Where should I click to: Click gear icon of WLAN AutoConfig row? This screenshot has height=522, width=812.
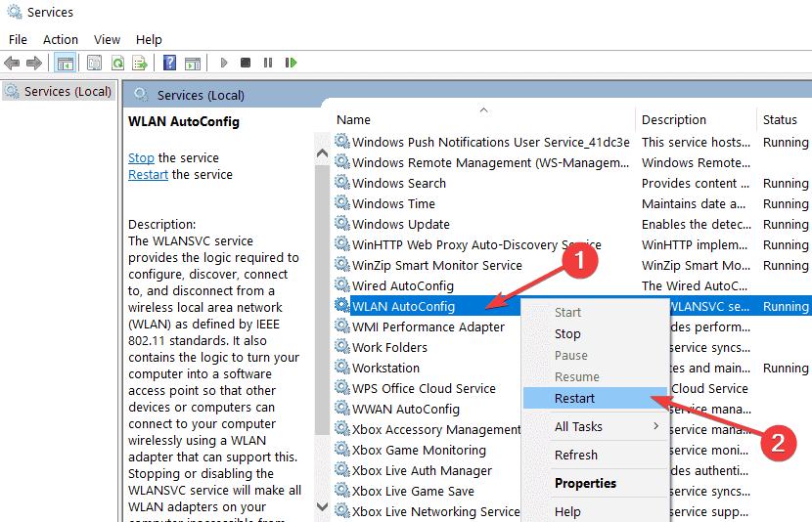point(342,306)
